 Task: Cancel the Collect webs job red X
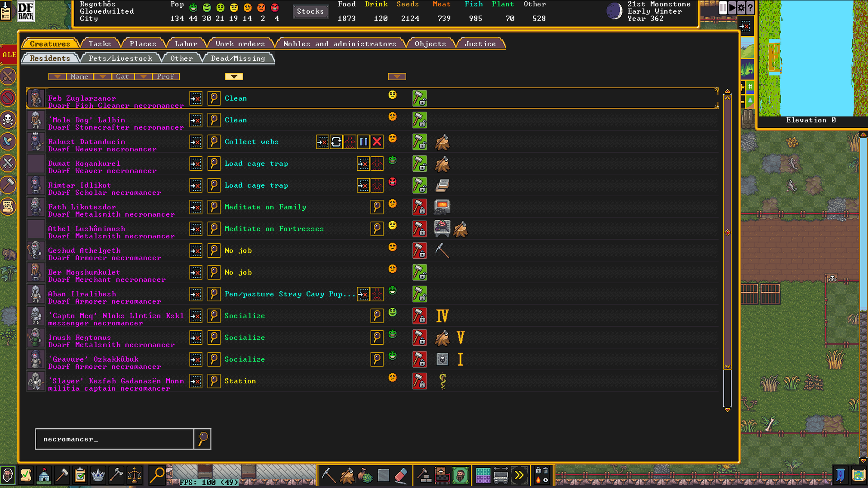[377, 142]
